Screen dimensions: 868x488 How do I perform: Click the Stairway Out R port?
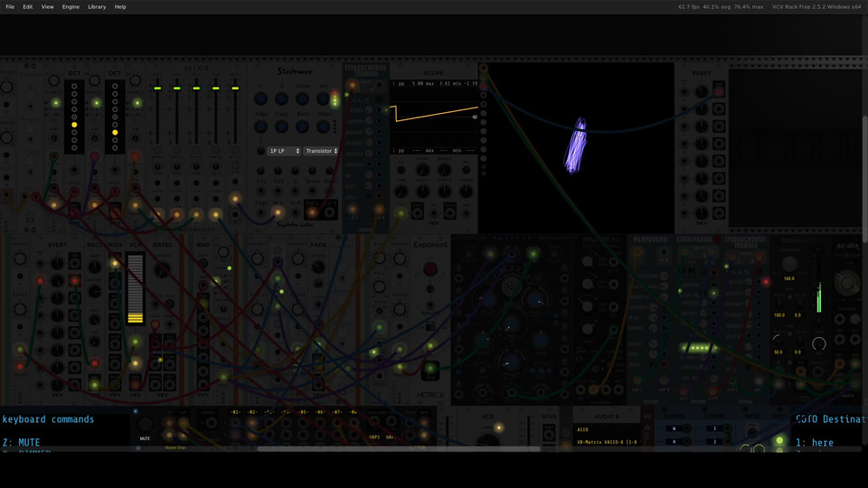pos(331,211)
